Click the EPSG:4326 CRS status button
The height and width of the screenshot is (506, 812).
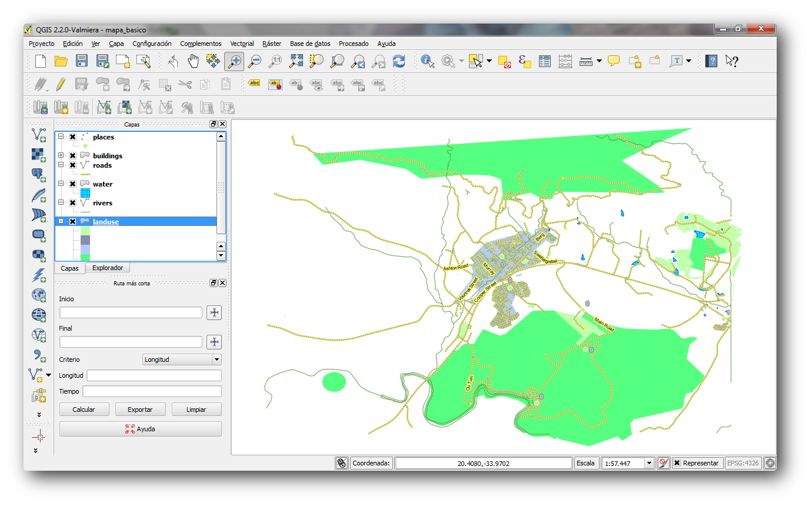(743, 463)
